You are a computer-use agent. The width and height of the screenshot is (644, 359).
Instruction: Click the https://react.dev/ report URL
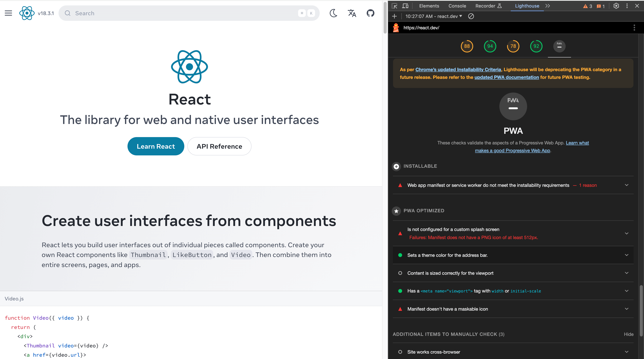421,28
